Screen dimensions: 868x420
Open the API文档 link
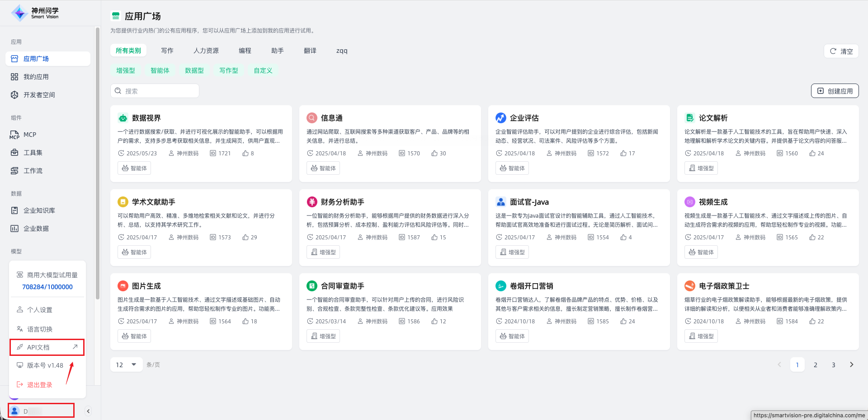[47, 347]
